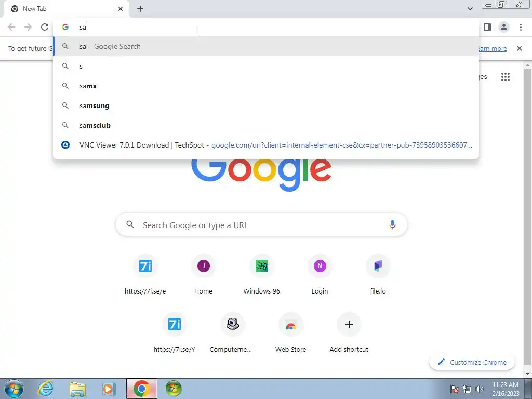The height and width of the screenshot is (399, 532).
Task: Open the Action Center flag tray icon
Action: click(454, 389)
